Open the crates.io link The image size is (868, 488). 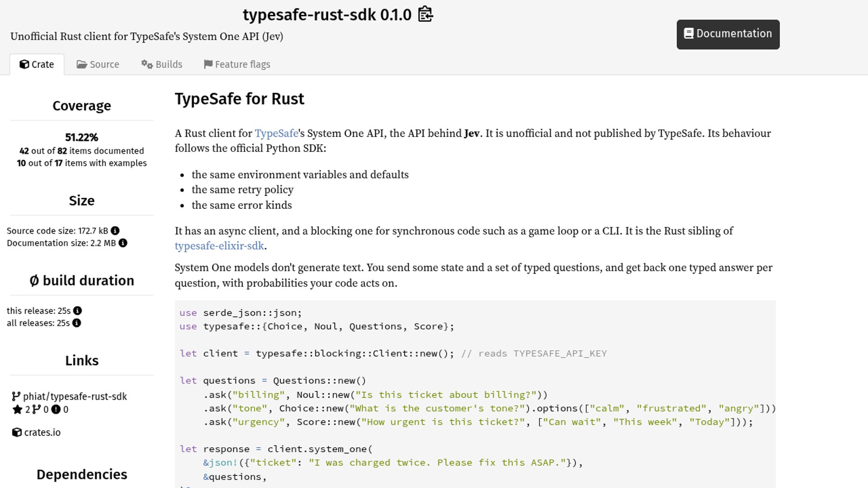pos(36,432)
